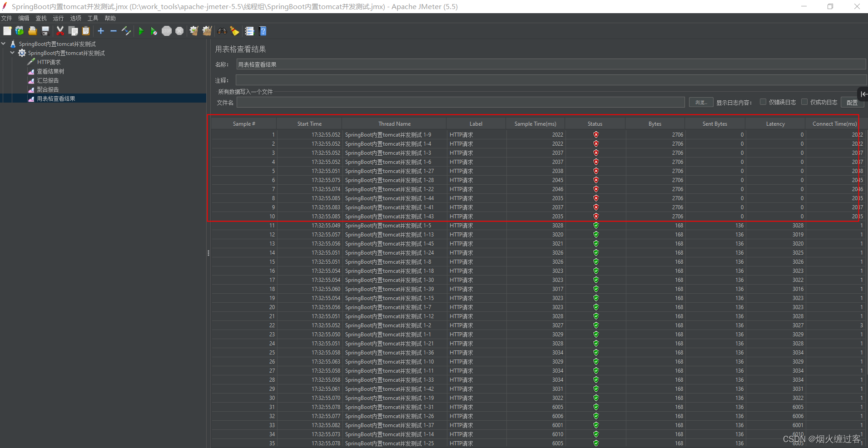Viewport: 868px width, 448px height.
Task: Click the Open file folder icon
Action: (32, 31)
